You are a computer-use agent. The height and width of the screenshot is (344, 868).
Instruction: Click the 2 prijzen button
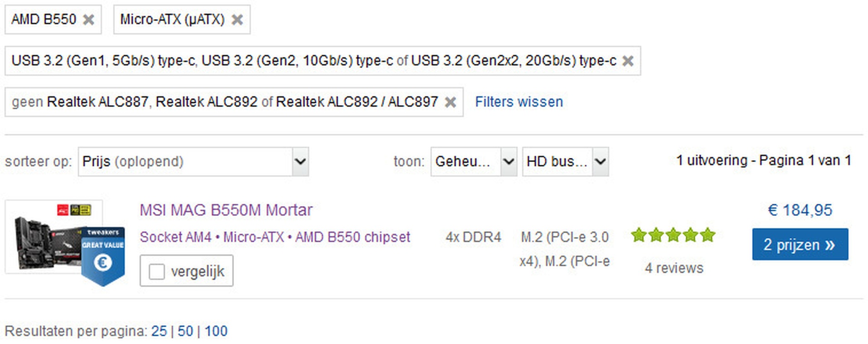click(800, 244)
